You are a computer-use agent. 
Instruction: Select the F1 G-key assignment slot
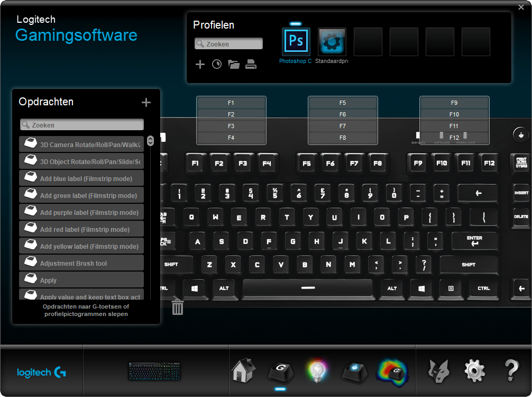231,103
